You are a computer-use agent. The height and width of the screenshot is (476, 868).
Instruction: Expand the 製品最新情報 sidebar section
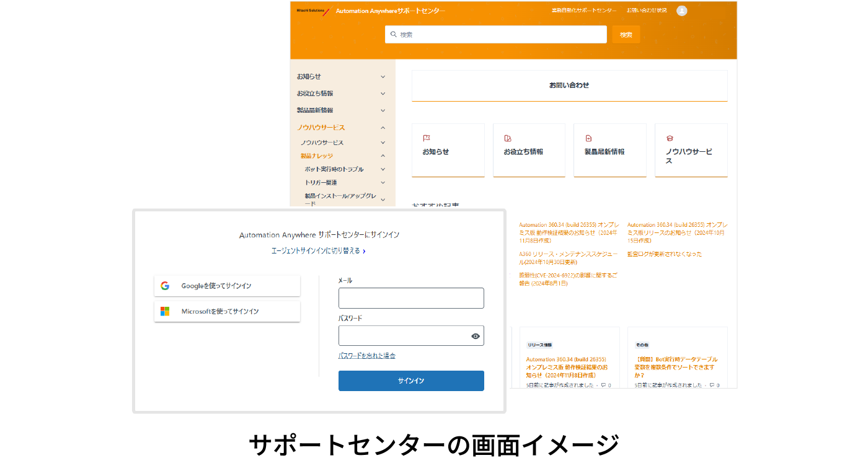(x=383, y=110)
